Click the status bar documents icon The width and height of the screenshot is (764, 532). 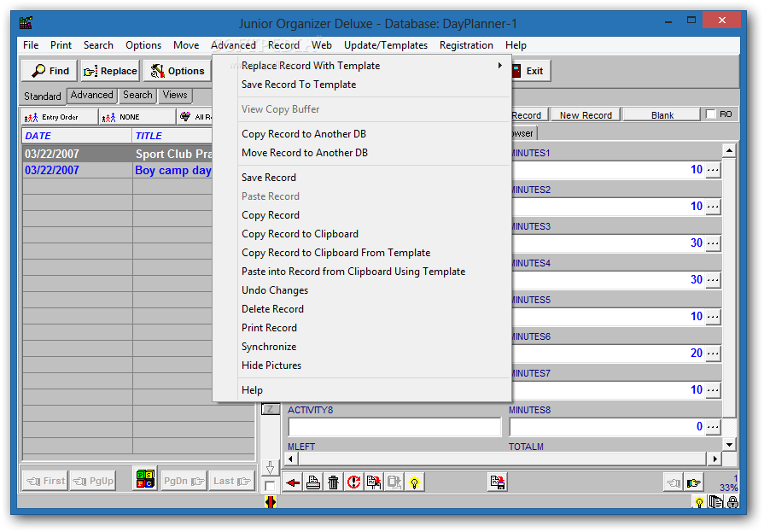click(x=715, y=502)
